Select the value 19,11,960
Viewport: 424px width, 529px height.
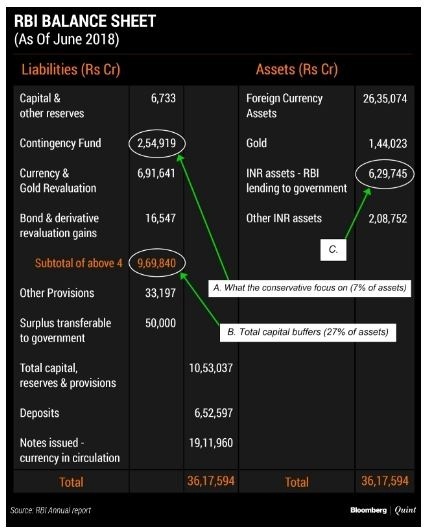tap(211, 443)
